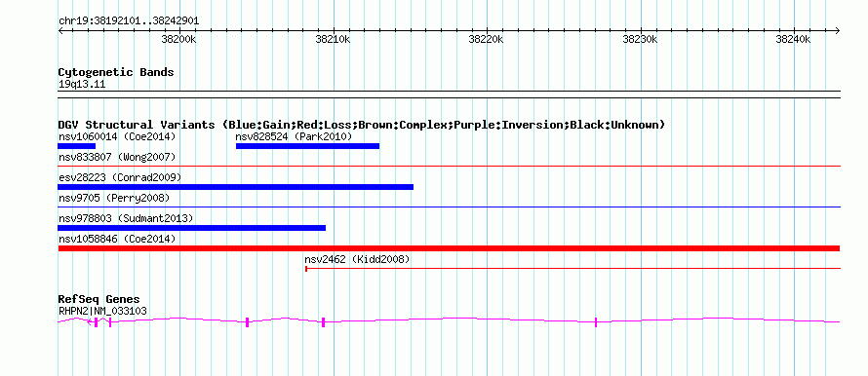Open the nsv9705 (Perry2008) label
This screenshot has height=376, width=868.
pos(114,198)
